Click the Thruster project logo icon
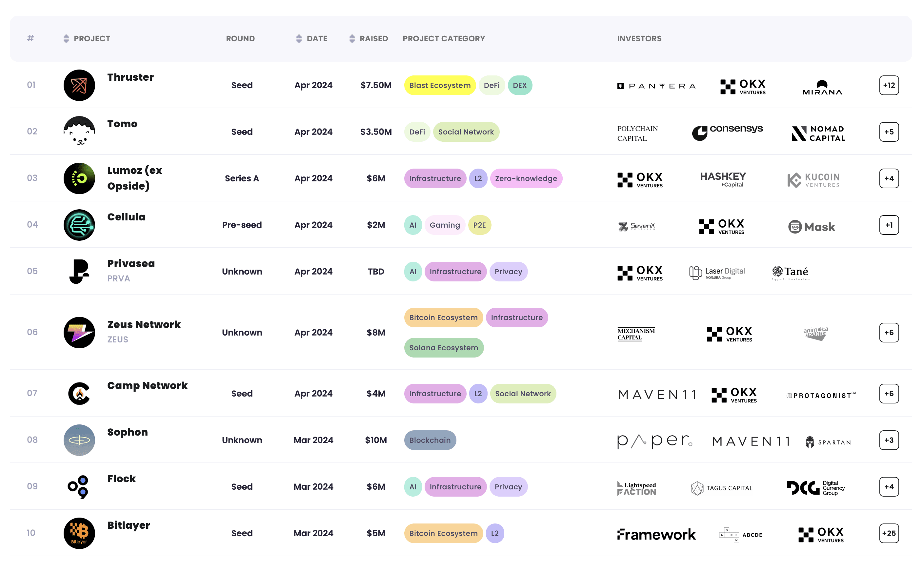Viewport: 924px width, 574px height. click(x=79, y=85)
